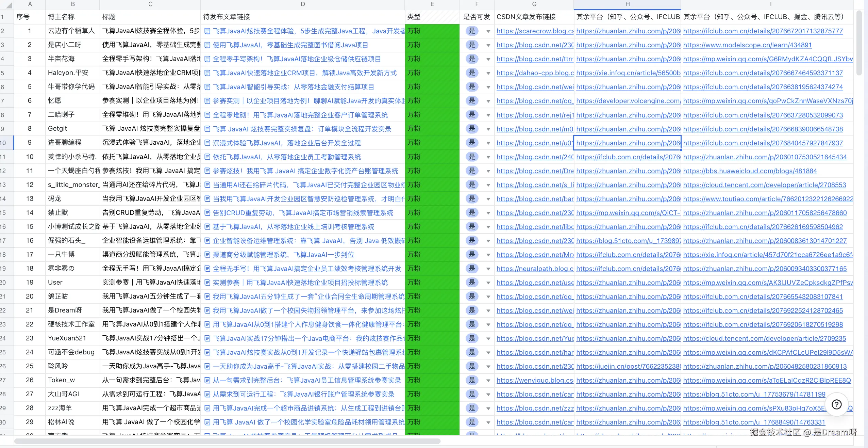Viewport: 868px width, 448px height.
Task: Open the dahao-cpp.blog CSDN link
Action: (535, 73)
